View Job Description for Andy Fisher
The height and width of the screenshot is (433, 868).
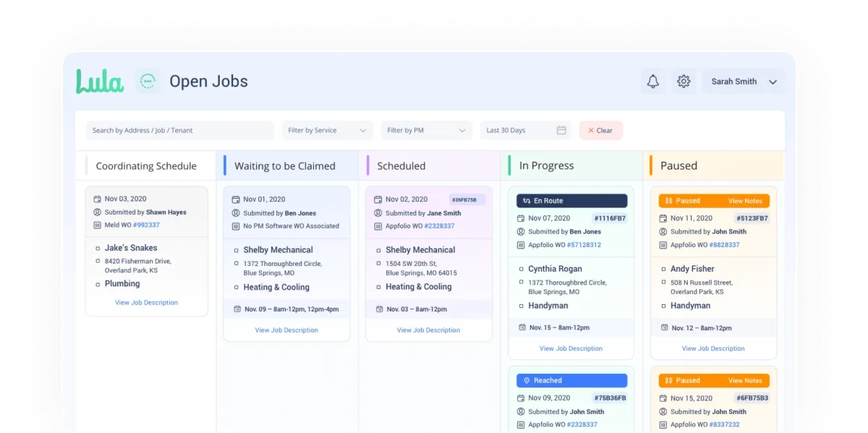coord(713,348)
